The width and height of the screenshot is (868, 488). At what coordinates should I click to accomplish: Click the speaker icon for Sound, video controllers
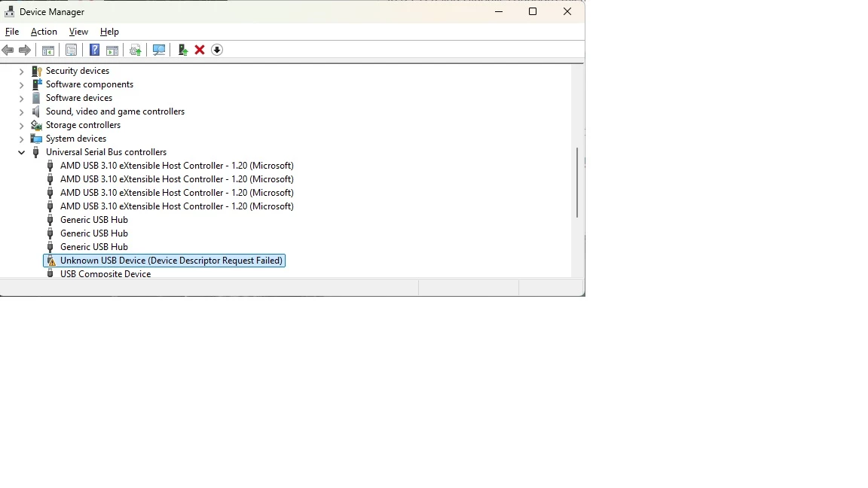pos(36,111)
